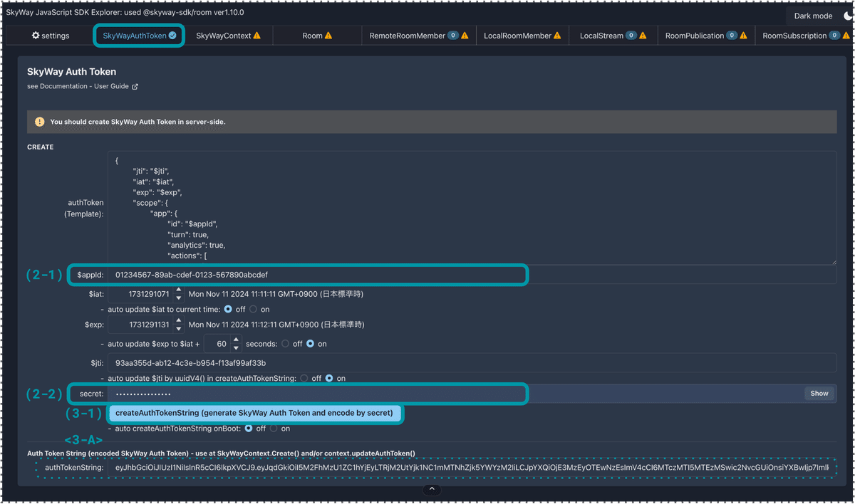Click Show to reveal the secret
Screen dimensions: 855x504
(x=818, y=393)
